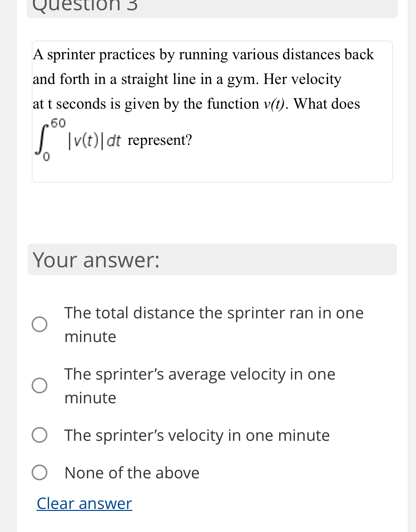Click the 'Clear answer' link
Screen dimensions: 416x532
[84, 503]
